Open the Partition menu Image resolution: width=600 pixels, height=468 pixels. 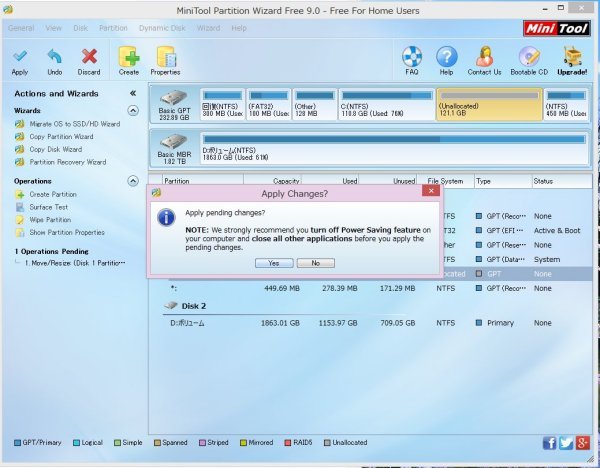pyautogui.click(x=113, y=28)
